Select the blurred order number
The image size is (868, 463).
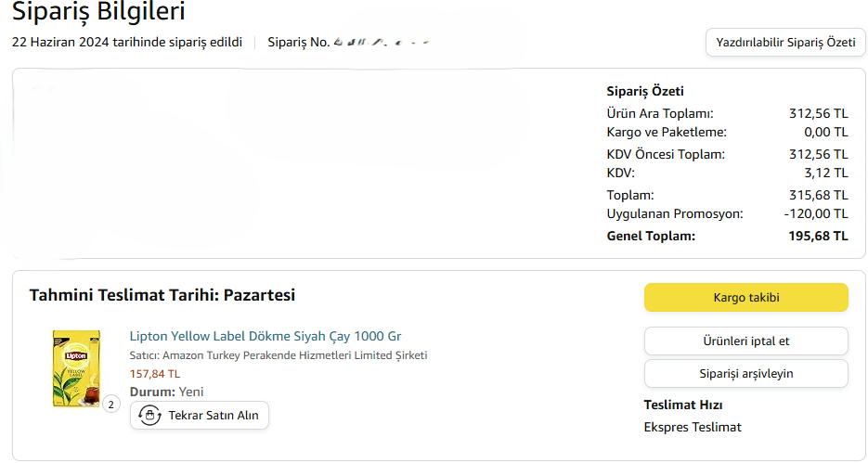pos(381,43)
